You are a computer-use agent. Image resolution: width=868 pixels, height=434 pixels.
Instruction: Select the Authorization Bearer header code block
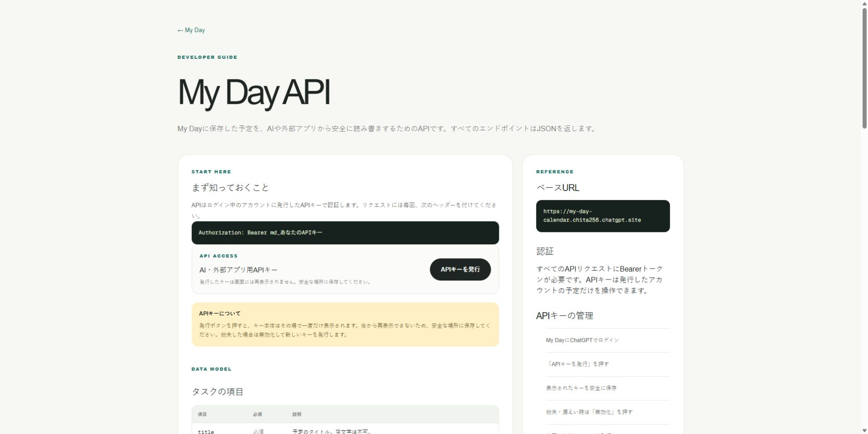pos(345,232)
